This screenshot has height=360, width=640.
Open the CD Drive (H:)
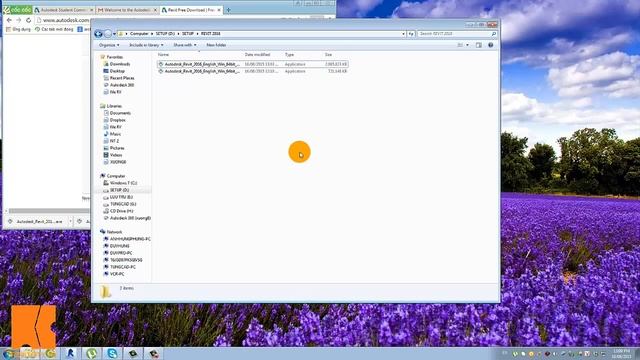coord(121,211)
